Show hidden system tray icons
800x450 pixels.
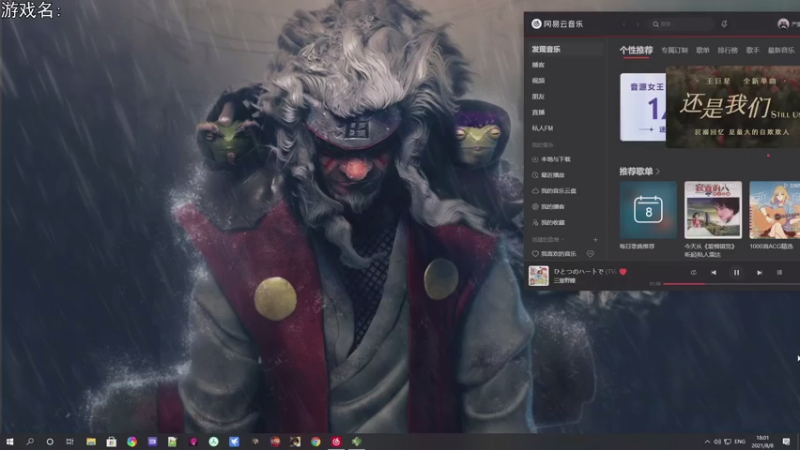[x=707, y=441]
